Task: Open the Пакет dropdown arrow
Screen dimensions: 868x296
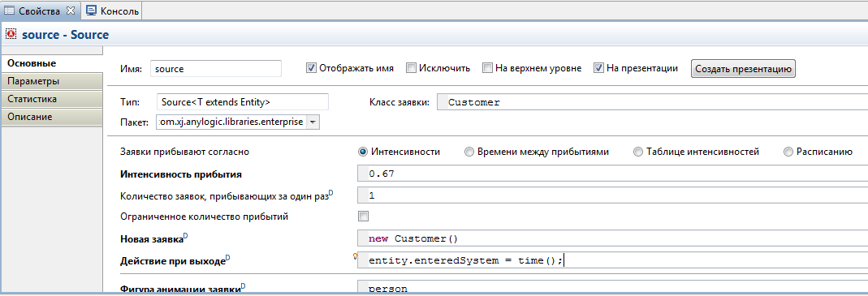Action: tap(313, 122)
